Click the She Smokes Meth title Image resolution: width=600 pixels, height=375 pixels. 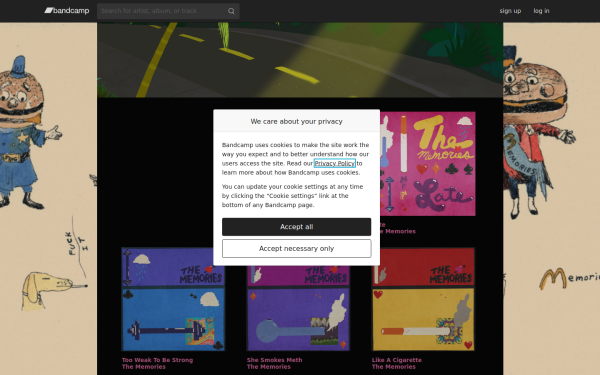274,360
